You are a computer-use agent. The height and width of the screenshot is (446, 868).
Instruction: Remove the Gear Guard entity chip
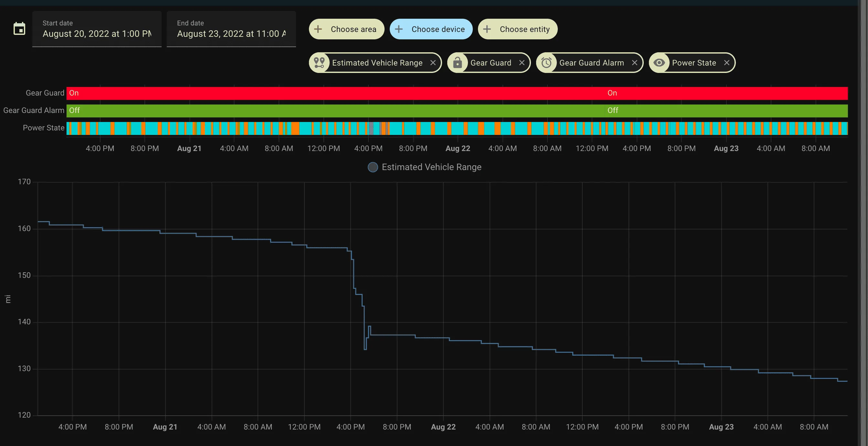coord(522,63)
